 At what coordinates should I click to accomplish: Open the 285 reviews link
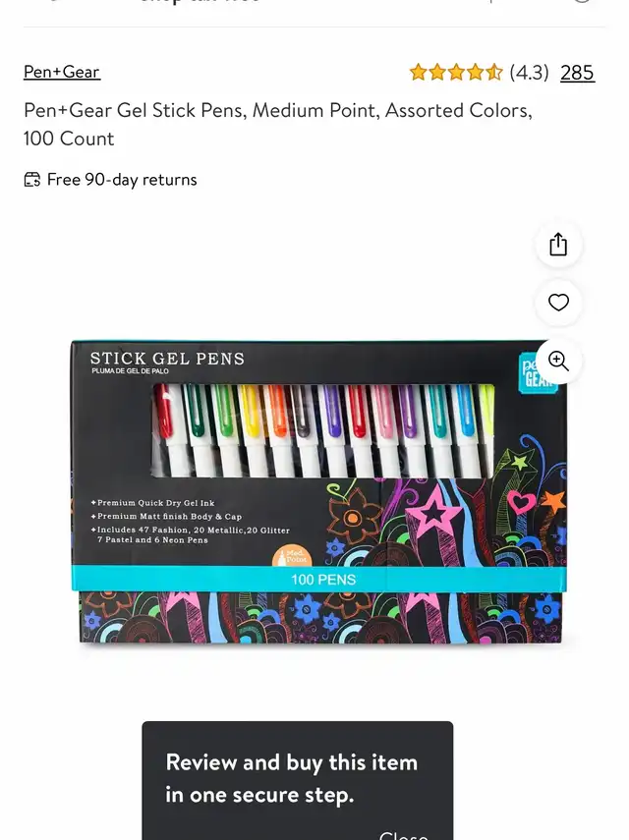pos(577,73)
